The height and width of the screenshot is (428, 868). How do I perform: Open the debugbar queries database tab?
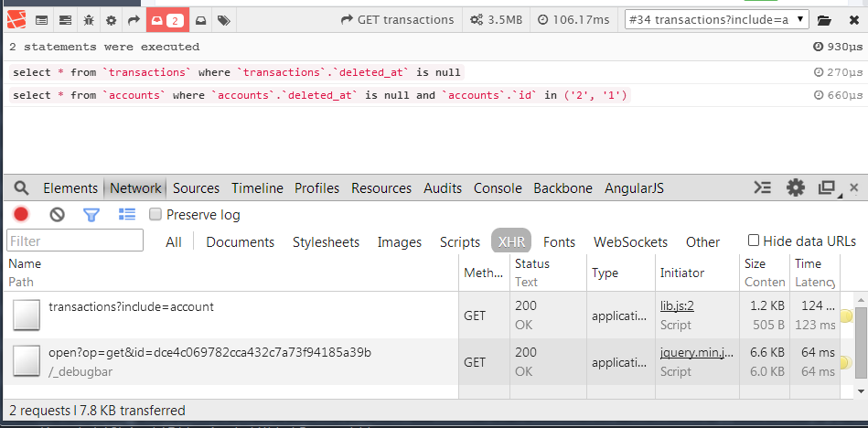coord(166,19)
